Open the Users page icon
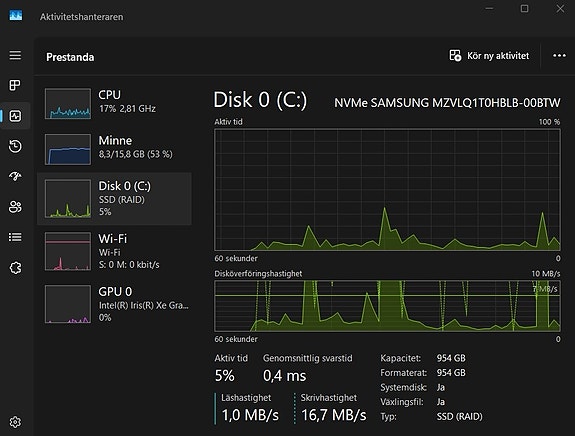The image size is (575, 436). tap(15, 207)
